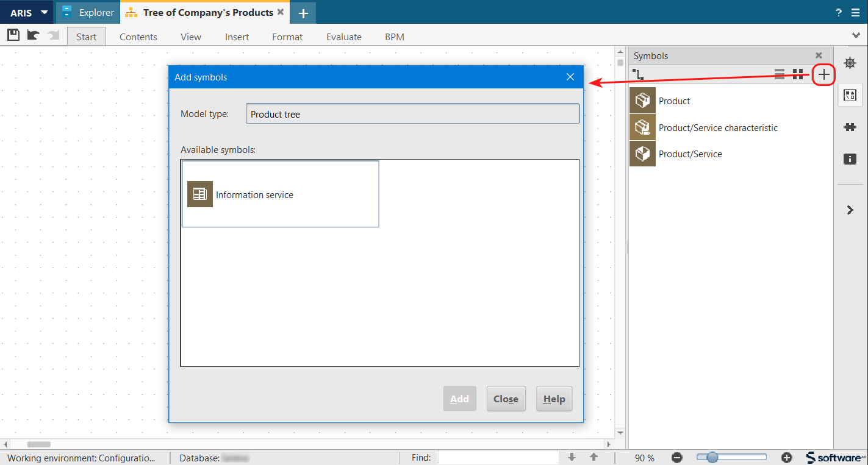Image resolution: width=868 pixels, height=465 pixels.
Task: Click the Find input field
Action: pos(498,457)
